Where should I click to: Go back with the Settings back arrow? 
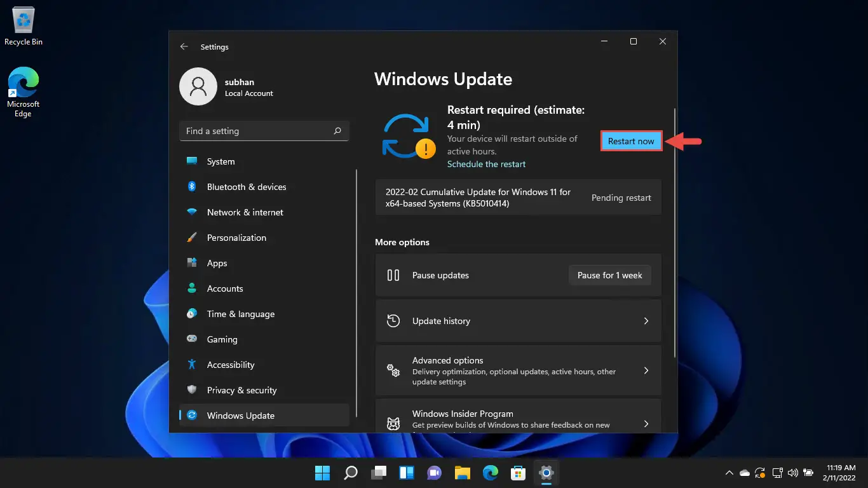184,47
